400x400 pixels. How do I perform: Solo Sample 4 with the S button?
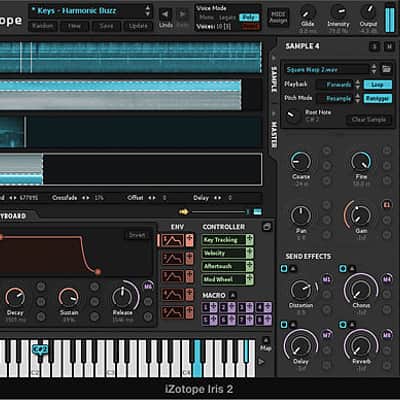pyautogui.click(x=374, y=46)
